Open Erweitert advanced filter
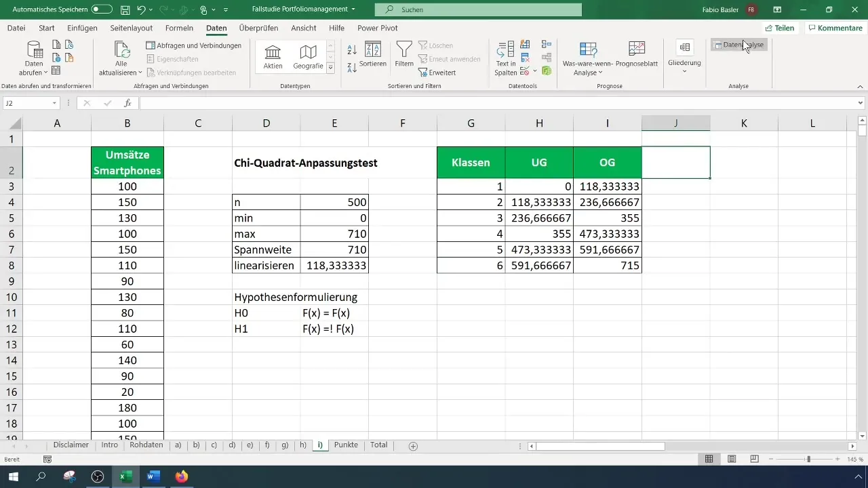Viewport: 868px width, 488px height. (x=437, y=73)
